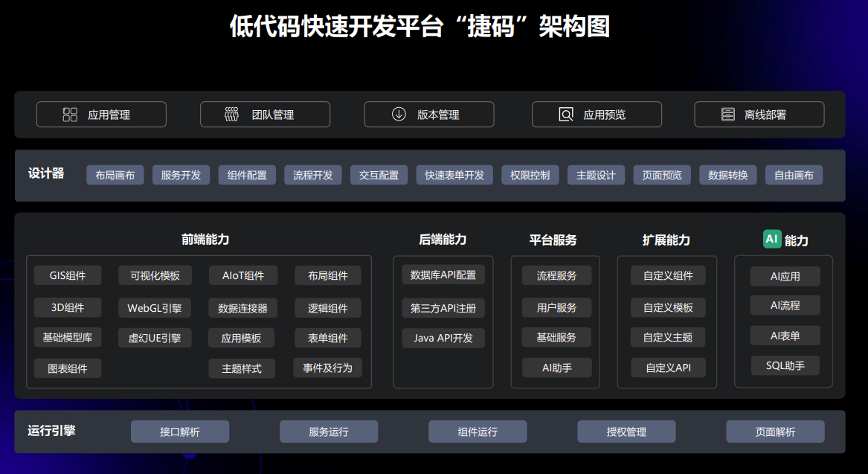Click the 应用模板 box

pyautogui.click(x=241, y=338)
